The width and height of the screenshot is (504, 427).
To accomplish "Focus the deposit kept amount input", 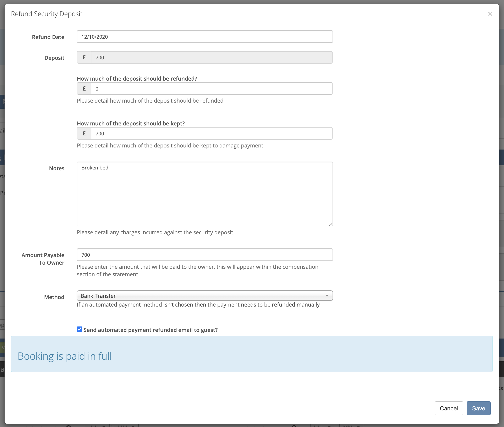I will pos(211,134).
